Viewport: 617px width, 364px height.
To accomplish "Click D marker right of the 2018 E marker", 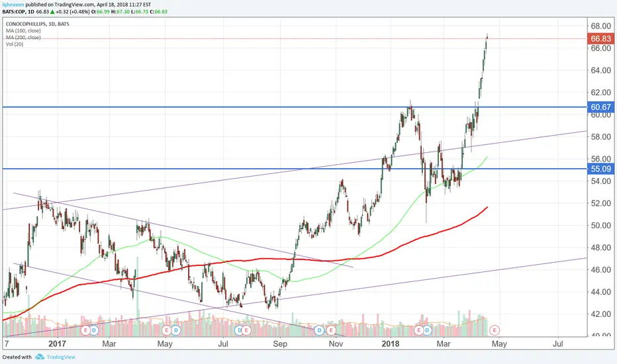I will (427, 330).
